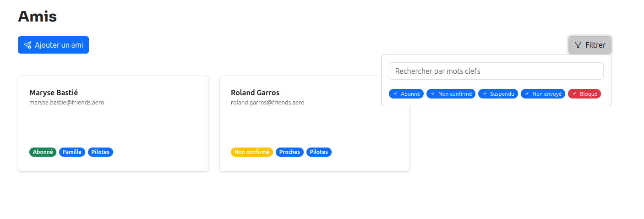Click the Rechercher par mots clefs field
644x219 pixels.
click(496, 71)
